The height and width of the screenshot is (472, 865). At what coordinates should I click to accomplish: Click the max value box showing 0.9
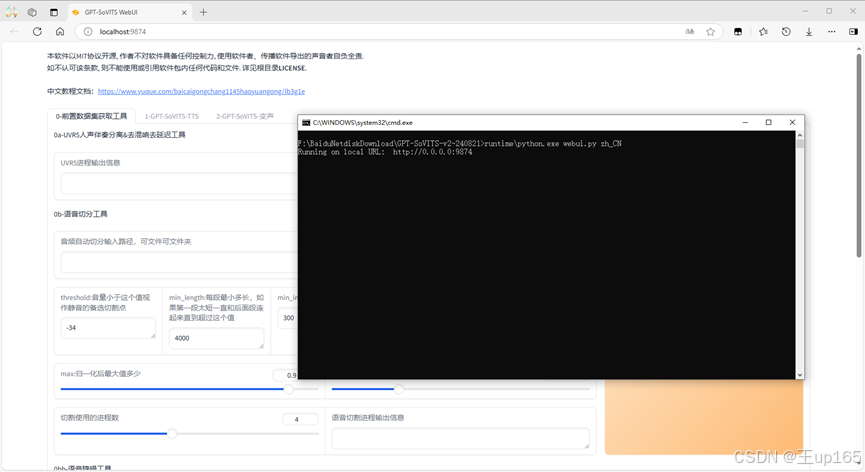click(x=286, y=376)
